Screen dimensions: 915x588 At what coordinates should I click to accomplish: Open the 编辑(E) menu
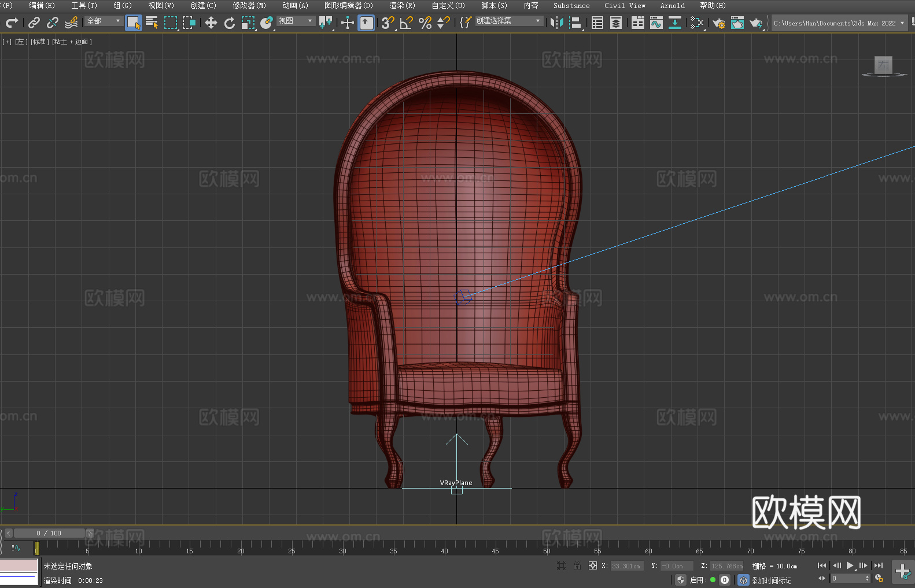pyautogui.click(x=42, y=6)
